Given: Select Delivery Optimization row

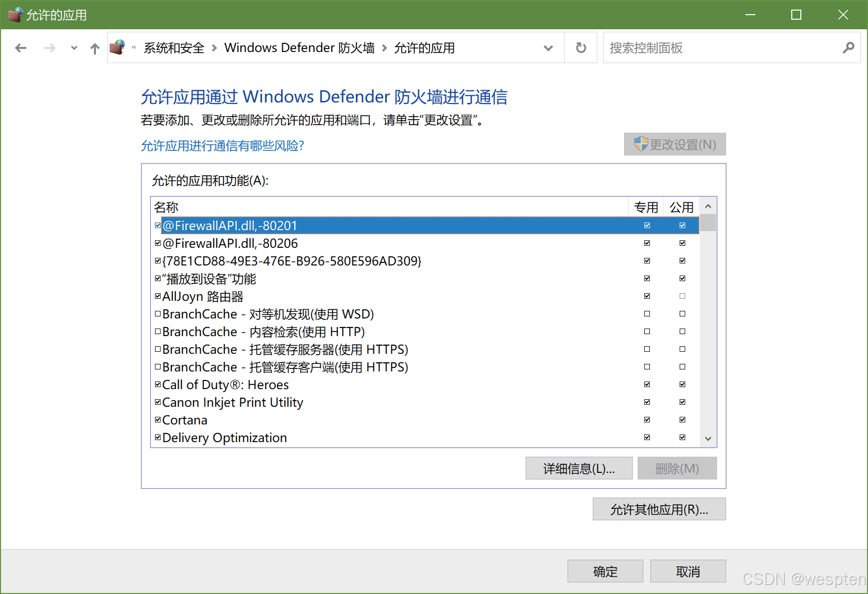Looking at the screenshot, I should tap(425, 438).
